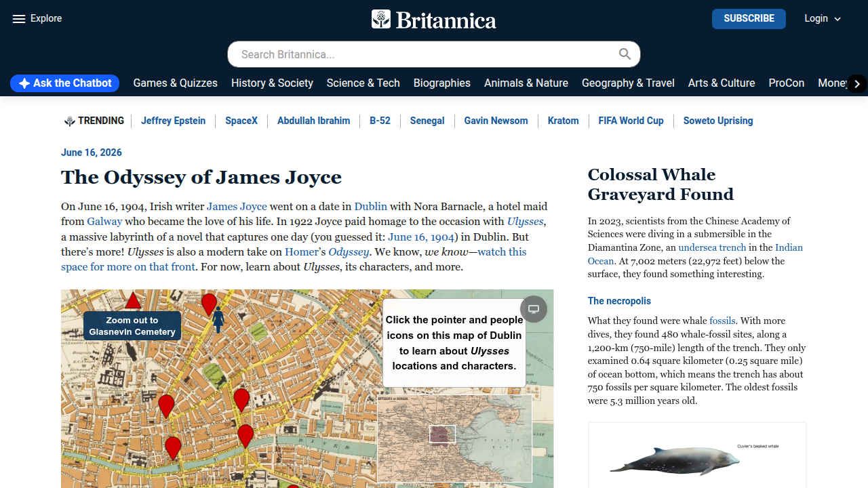This screenshot has width=868, height=488.
Task: Click 'Colossal Whale Graveyard Found' heading
Action: coord(661,184)
